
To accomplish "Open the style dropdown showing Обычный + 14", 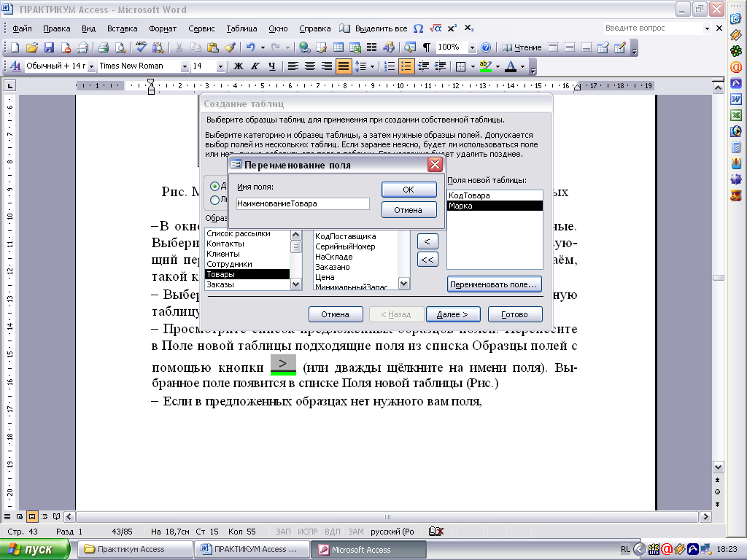I will 91,66.
